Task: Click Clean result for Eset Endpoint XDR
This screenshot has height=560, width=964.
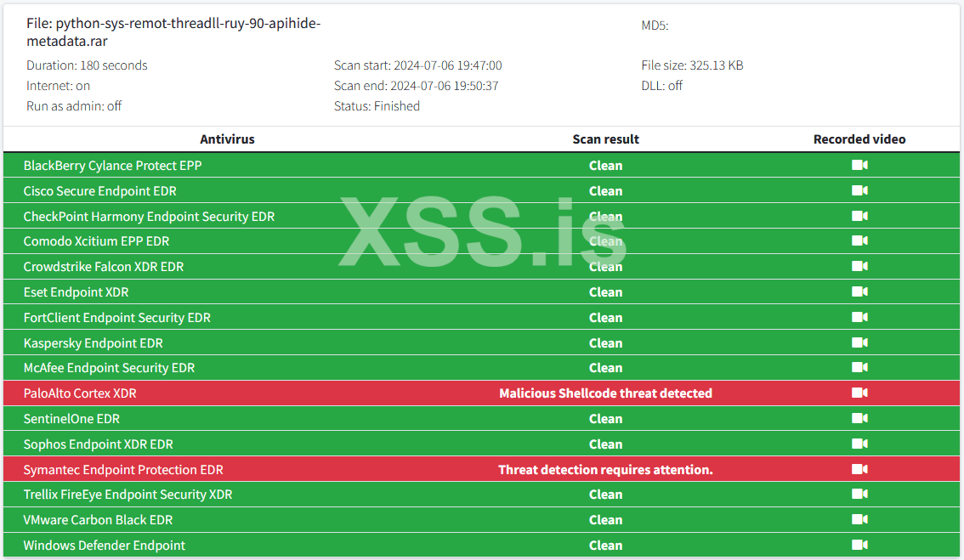Action: pyautogui.click(x=605, y=292)
